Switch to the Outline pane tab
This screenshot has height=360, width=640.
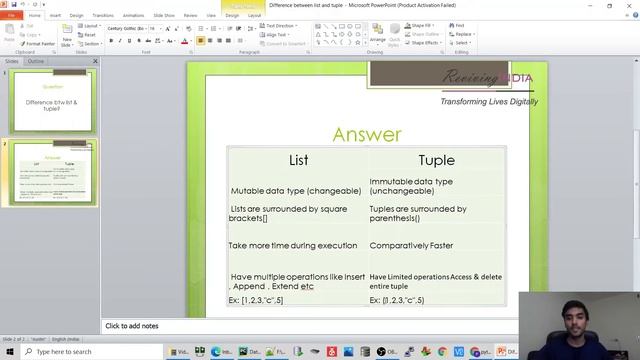click(36, 61)
